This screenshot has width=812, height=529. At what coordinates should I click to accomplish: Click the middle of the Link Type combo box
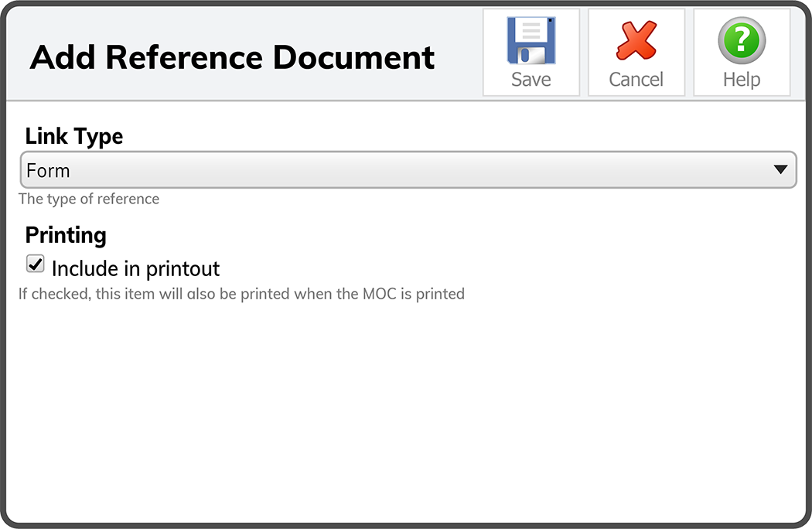click(x=408, y=170)
